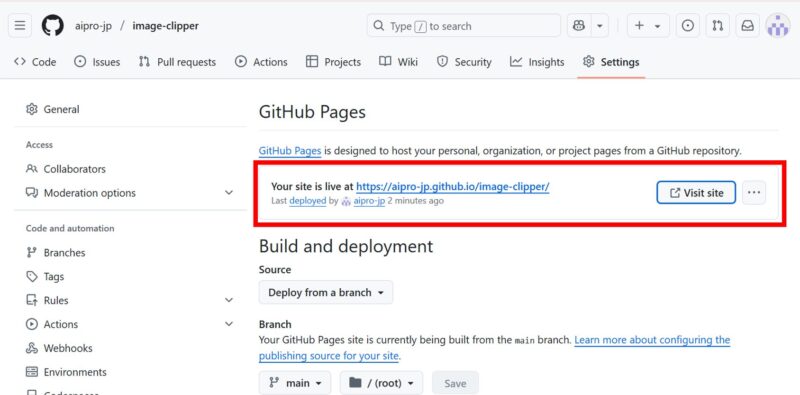Switch to the Wiki tab

click(x=398, y=62)
